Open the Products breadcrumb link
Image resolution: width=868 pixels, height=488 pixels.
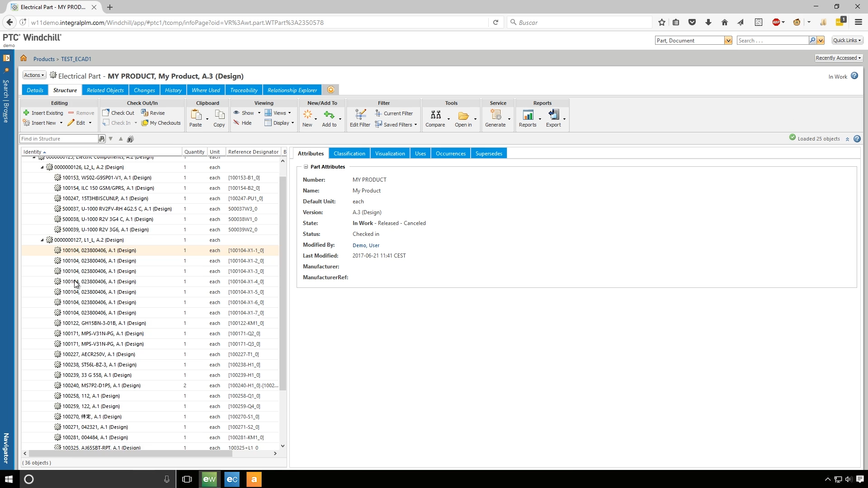[x=44, y=59]
